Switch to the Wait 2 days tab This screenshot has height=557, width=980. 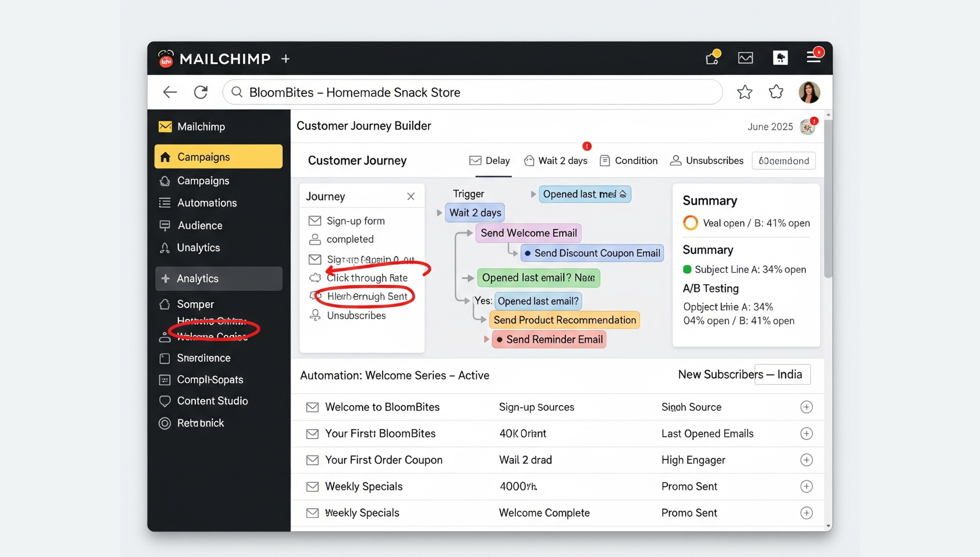coord(556,161)
